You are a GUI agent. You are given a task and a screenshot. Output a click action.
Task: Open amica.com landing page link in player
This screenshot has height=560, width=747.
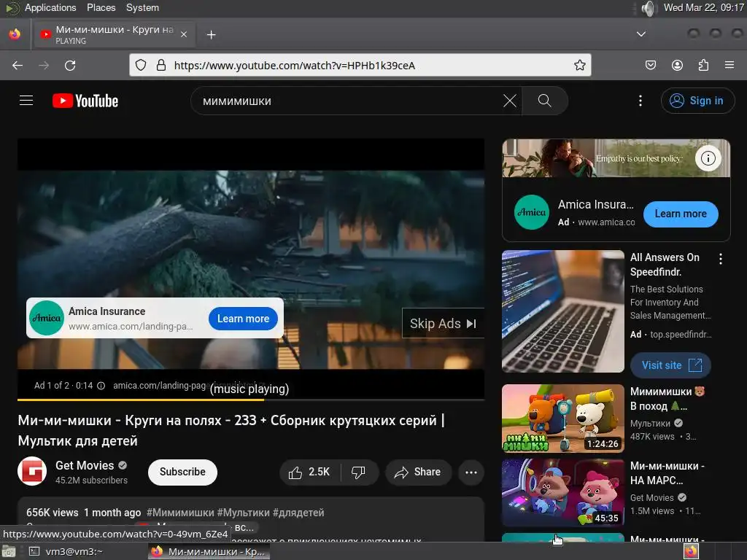click(x=160, y=386)
